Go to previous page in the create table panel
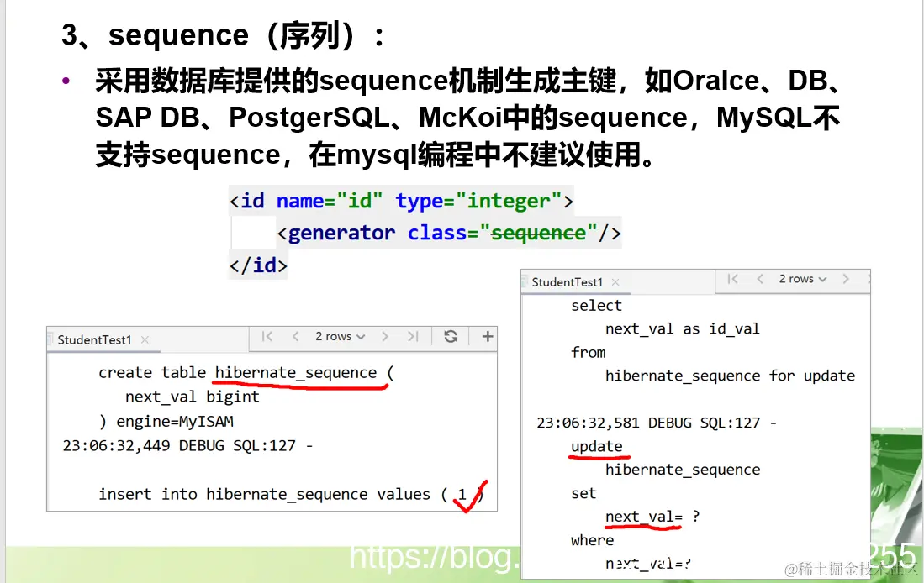Image resolution: width=924 pixels, height=583 pixels. [x=296, y=336]
